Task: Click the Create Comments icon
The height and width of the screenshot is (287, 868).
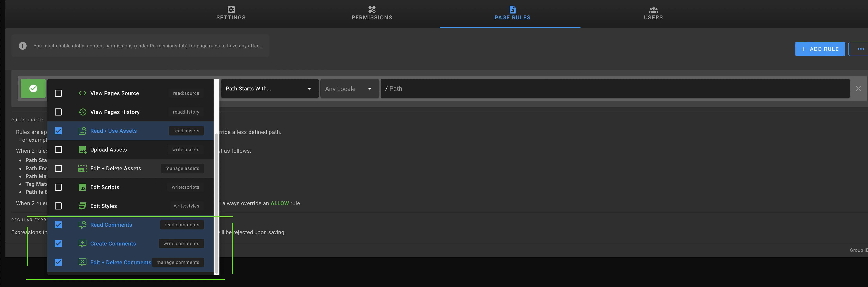Action: click(x=82, y=243)
